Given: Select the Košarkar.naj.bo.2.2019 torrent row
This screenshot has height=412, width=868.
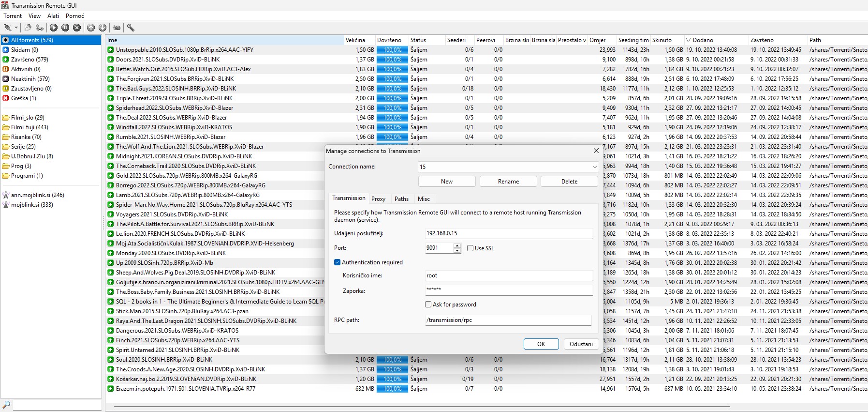Looking at the screenshot, I should (487, 379).
